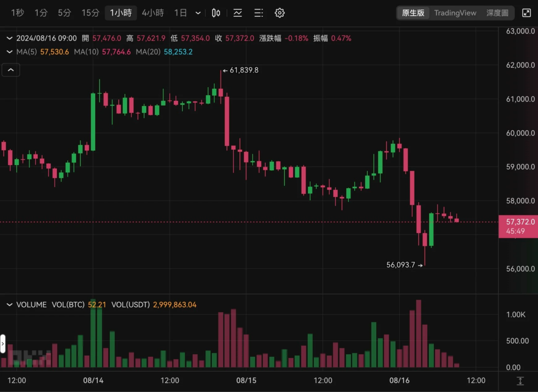Click the price-scale auto-fit icon at bottom right
Viewport: 538px width, 392px height.
click(x=520, y=380)
